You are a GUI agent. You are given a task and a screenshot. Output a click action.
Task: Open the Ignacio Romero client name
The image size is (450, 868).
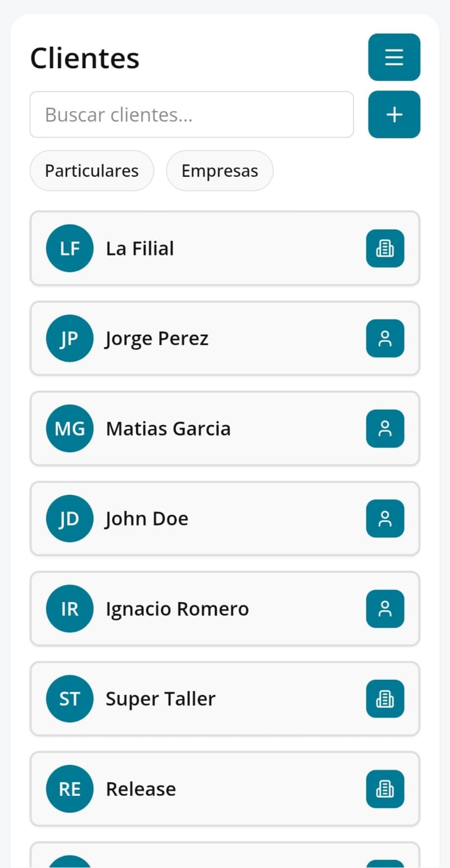click(x=177, y=609)
